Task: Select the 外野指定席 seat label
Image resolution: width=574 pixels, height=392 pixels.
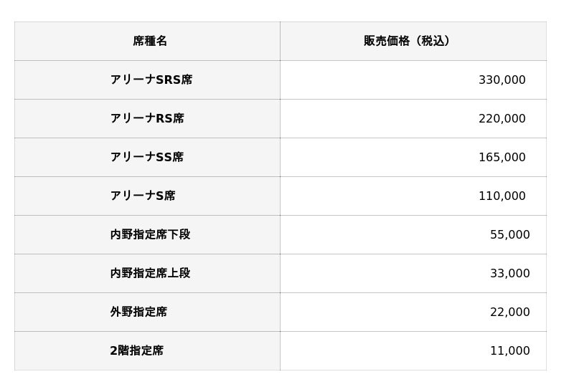Action: [138, 312]
